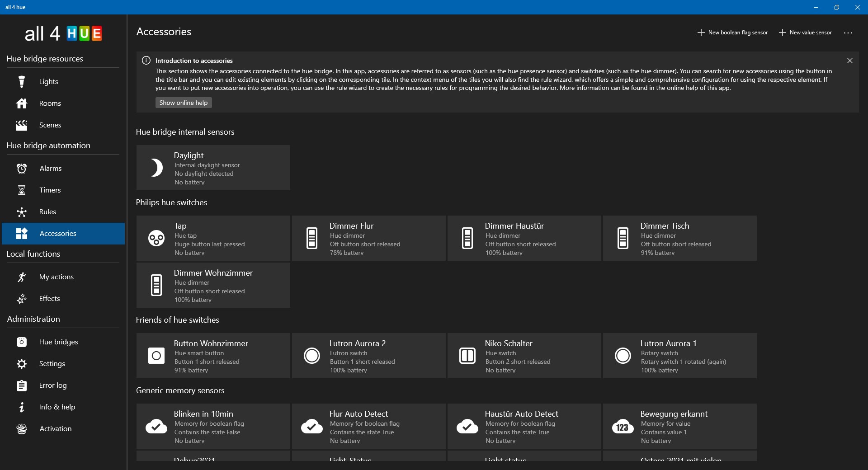Select the Effects icon
Viewport: 868px width, 470px height.
pos(21,298)
